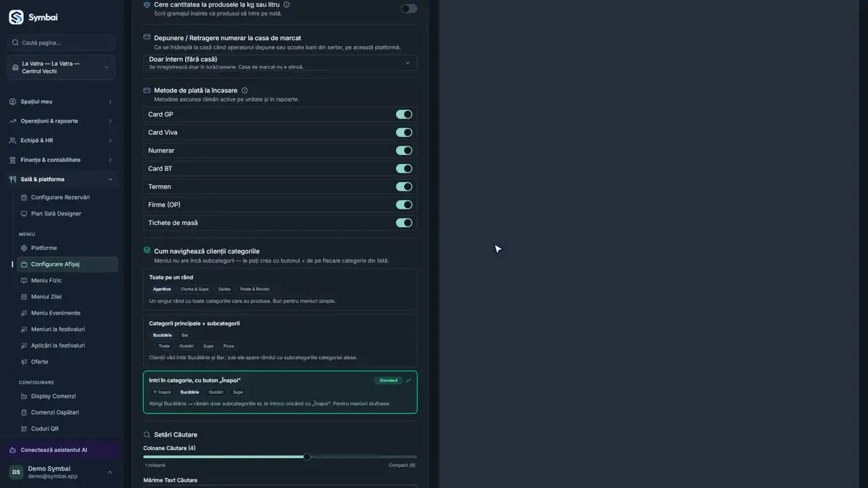Image resolution: width=868 pixels, height=488 pixels.
Task: Toggle the Firme (OP) payment switch
Action: [x=404, y=205]
